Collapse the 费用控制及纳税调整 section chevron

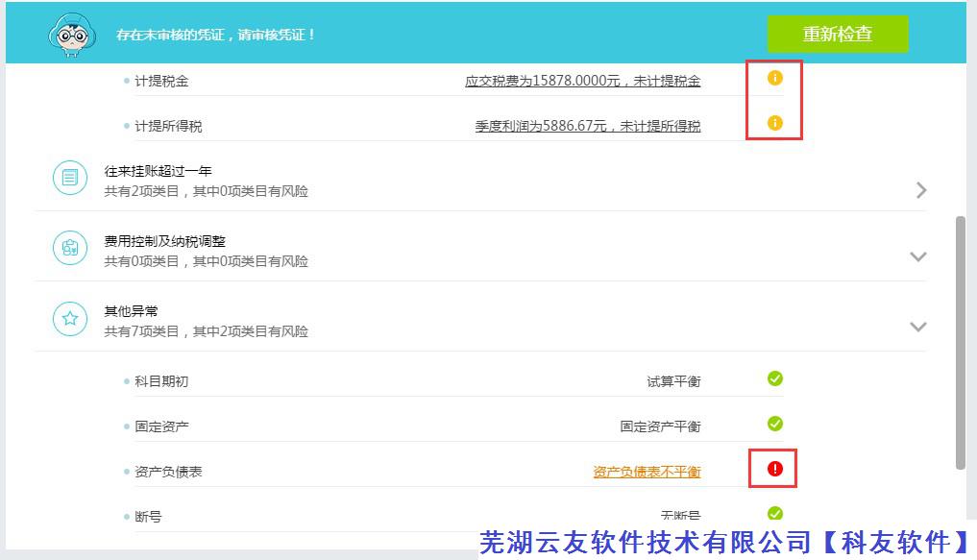click(x=917, y=256)
